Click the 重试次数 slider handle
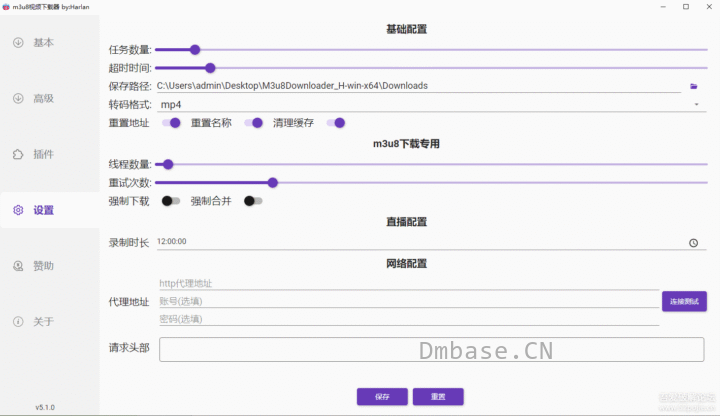Screen dimensions: 720x416 coord(273,183)
